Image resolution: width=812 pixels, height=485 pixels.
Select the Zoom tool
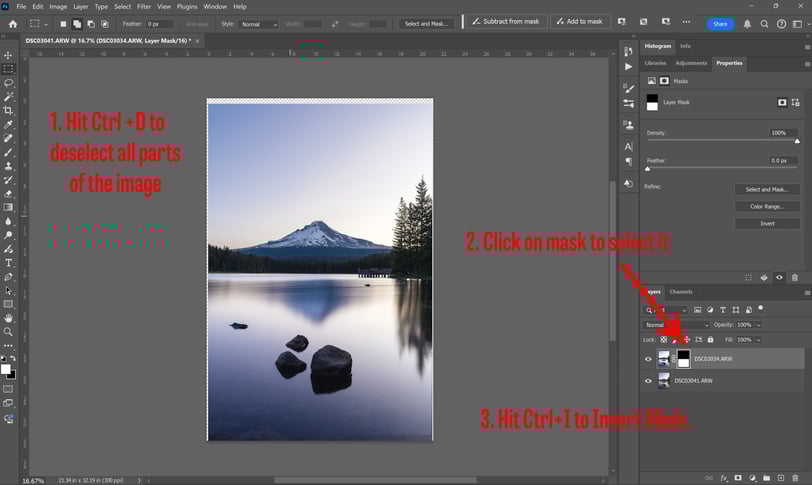tap(8, 332)
